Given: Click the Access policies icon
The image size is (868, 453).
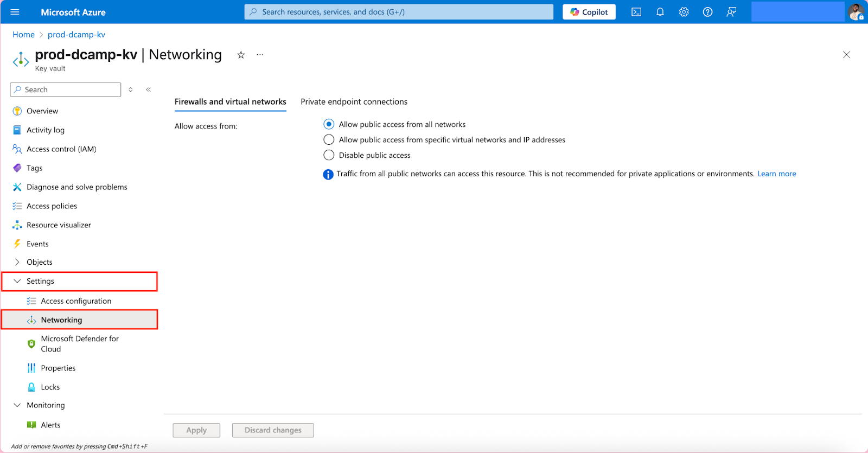Looking at the screenshot, I should coord(17,206).
